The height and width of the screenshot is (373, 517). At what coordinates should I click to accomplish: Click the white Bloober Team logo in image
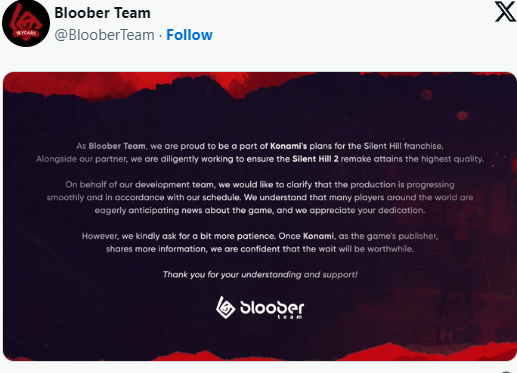(x=260, y=308)
